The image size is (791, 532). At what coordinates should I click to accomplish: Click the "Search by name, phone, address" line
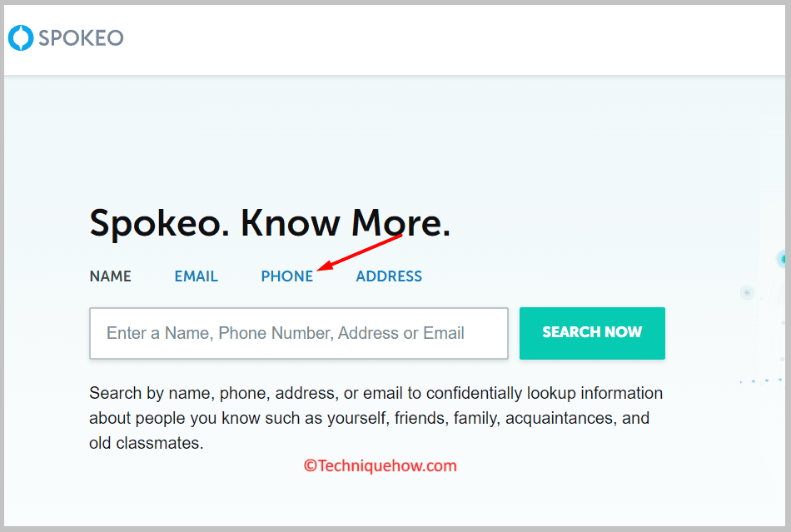tap(376, 393)
